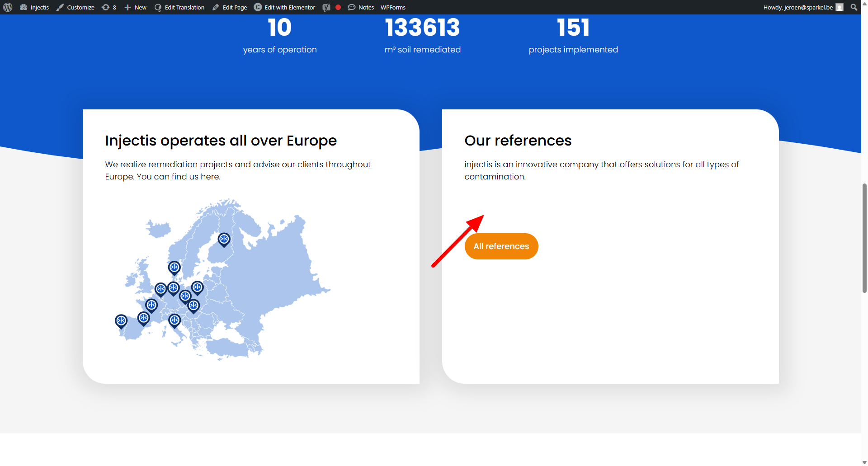Select the map pin over Austria
The height and width of the screenshot is (466, 868).
pos(193,306)
